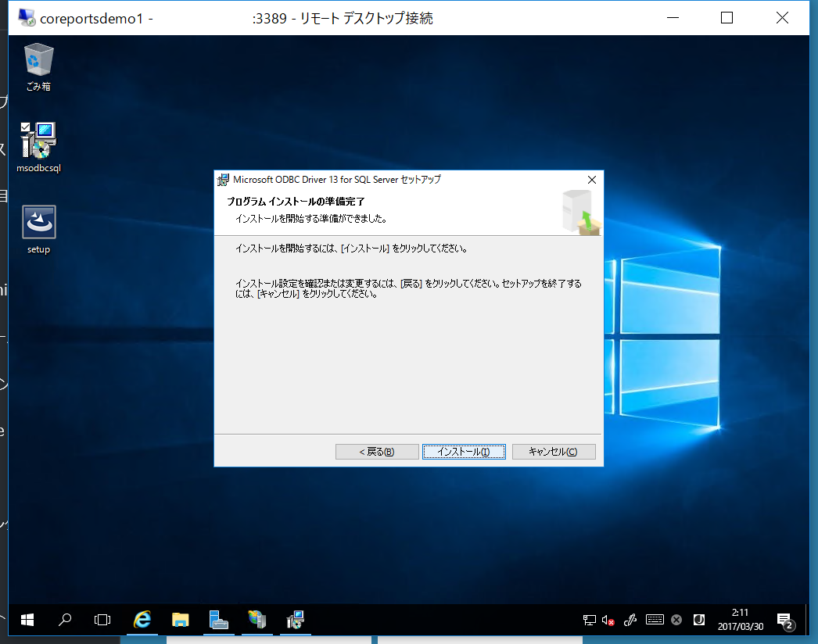Select the setup desktop icon
The image size is (818, 644).
pyautogui.click(x=38, y=230)
